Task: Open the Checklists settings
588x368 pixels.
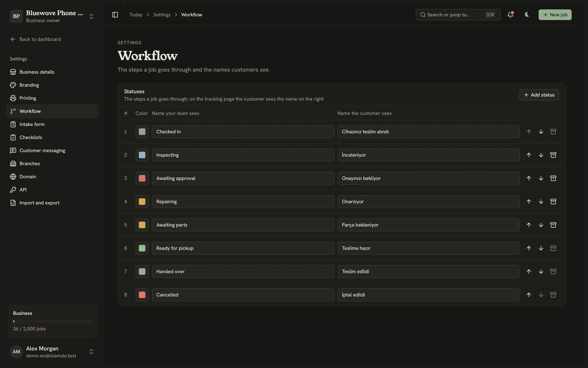Action: 52,137
